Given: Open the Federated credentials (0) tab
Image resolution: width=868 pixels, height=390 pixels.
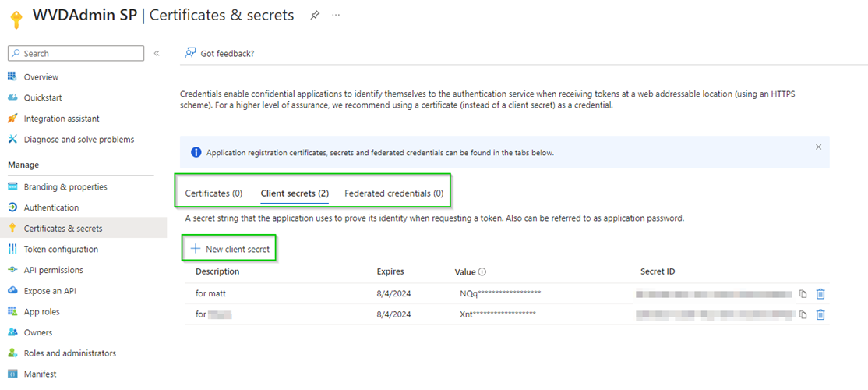Looking at the screenshot, I should pyautogui.click(x=393, y=193).
